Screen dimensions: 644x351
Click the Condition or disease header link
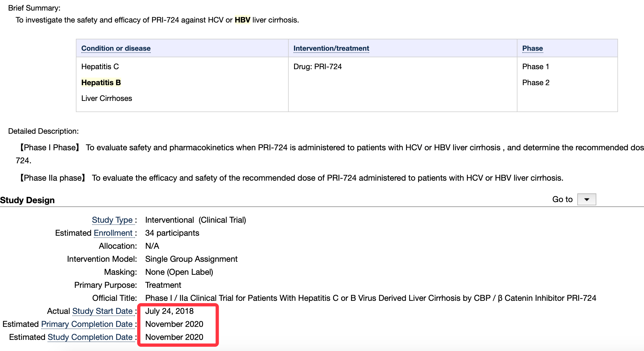coord(116,48)
